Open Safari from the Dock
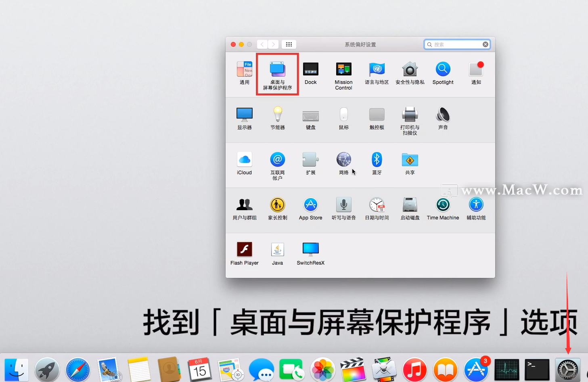 (78, 370)
